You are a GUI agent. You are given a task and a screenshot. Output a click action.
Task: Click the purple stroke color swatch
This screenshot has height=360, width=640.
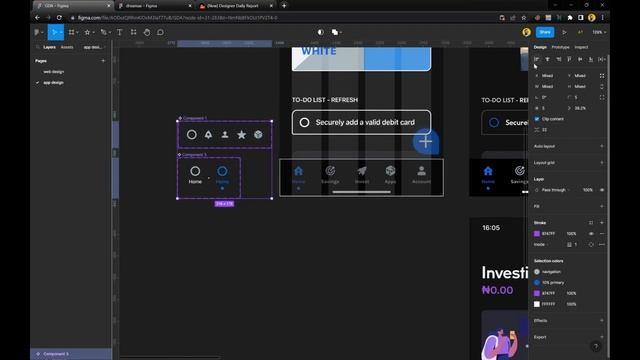537,233
